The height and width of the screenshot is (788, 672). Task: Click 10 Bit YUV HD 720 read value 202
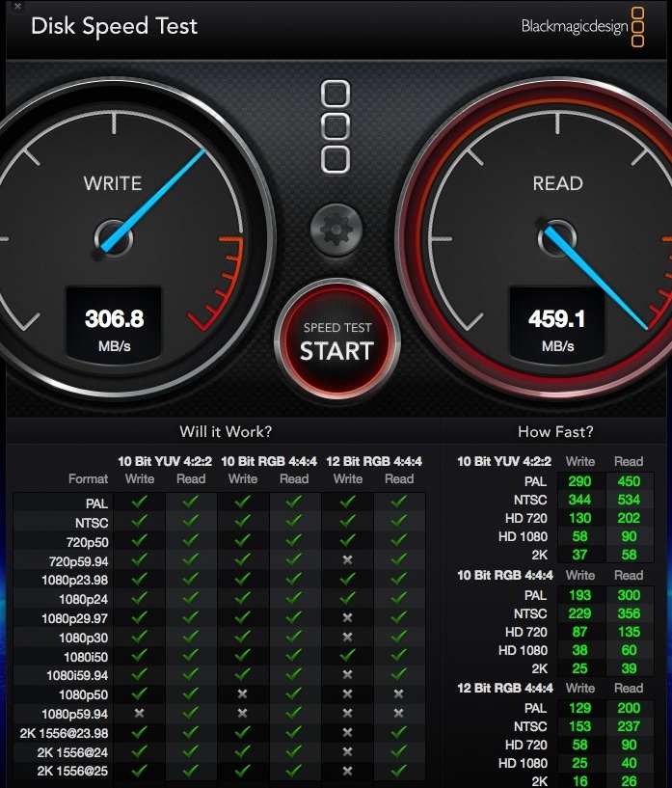point(629,518)
